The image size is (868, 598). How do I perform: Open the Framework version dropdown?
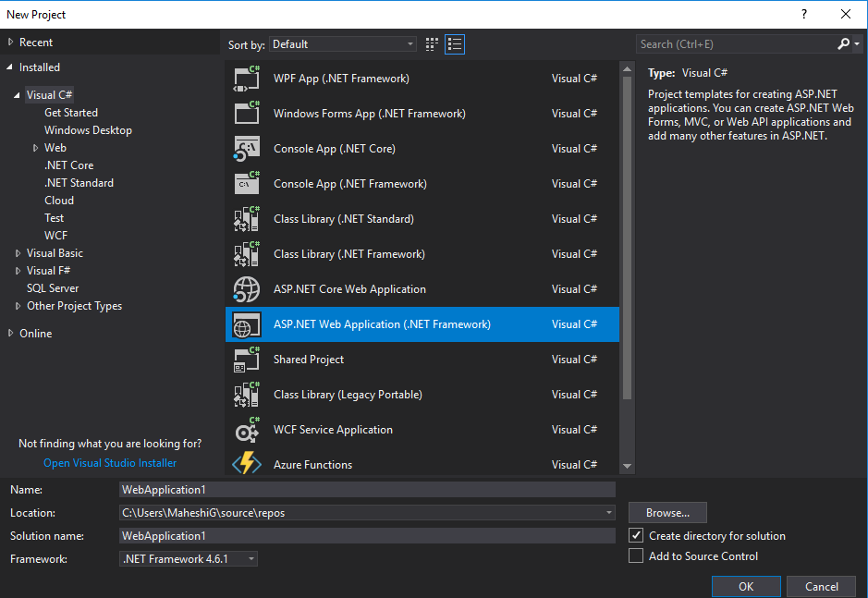pos(250,558)
